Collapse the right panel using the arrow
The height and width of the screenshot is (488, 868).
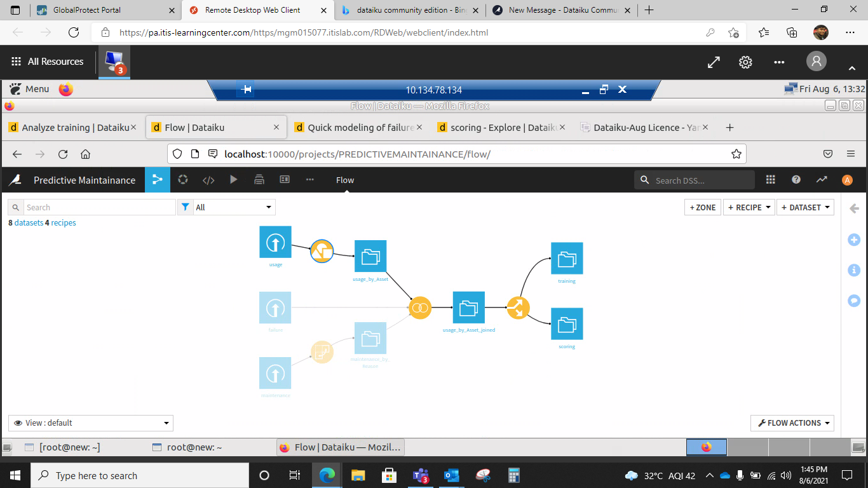(854, 208)
